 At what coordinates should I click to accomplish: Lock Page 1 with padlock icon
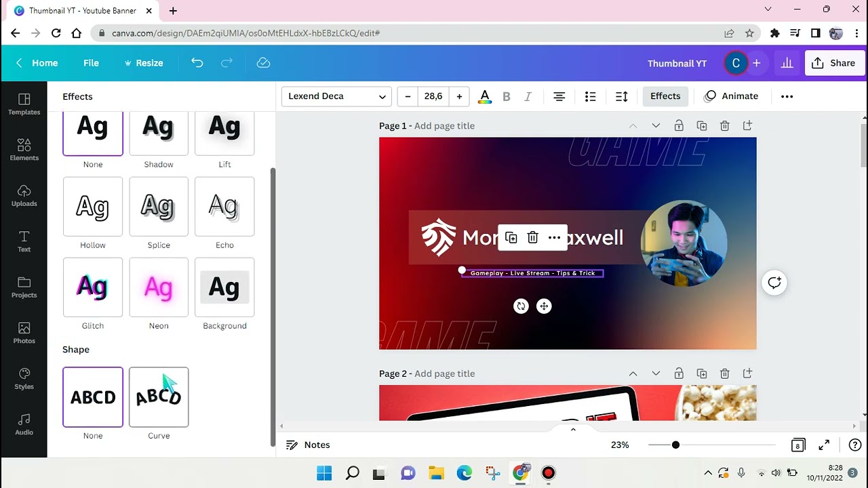point(678,125)
